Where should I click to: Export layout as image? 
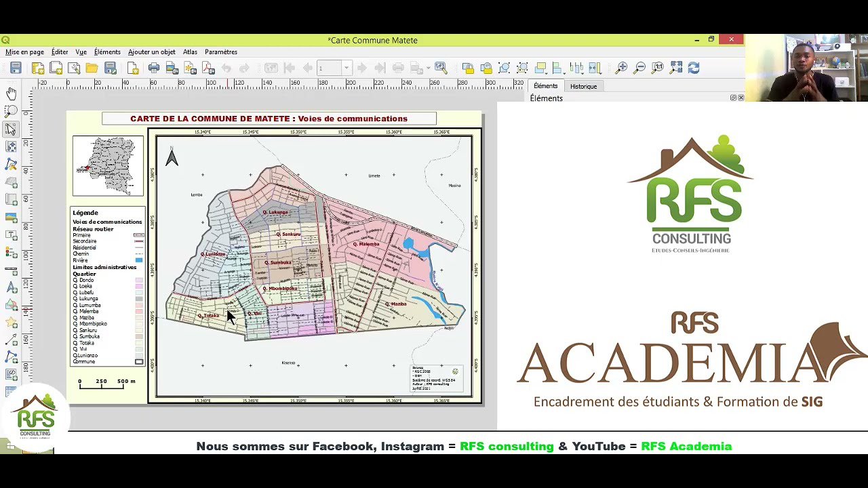click(x=172, y=68)
